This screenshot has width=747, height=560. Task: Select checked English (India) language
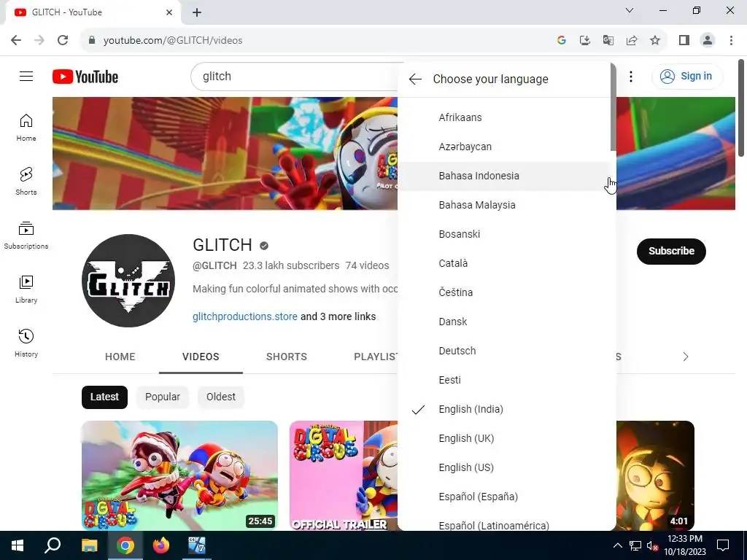[504, 409]
